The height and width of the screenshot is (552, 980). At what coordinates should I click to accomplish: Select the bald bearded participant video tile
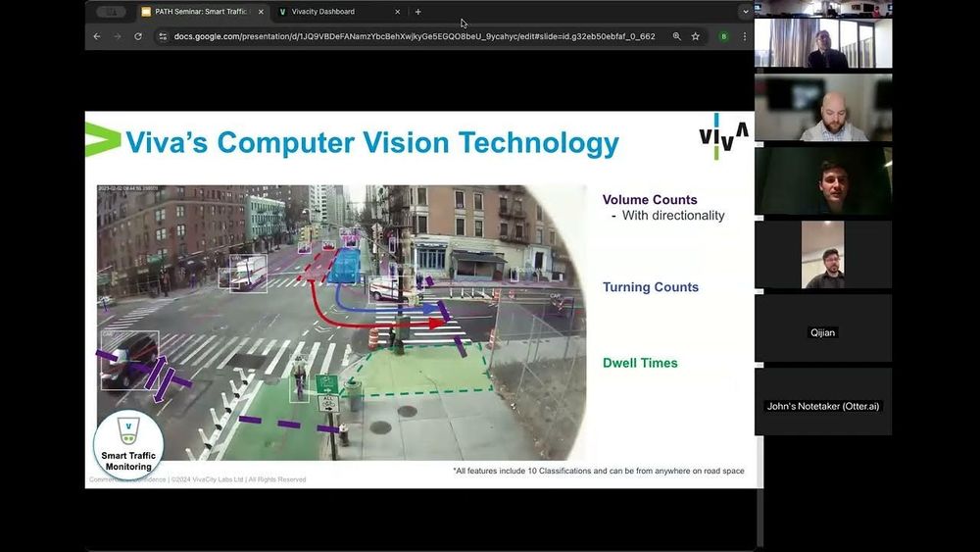(823, 108)
